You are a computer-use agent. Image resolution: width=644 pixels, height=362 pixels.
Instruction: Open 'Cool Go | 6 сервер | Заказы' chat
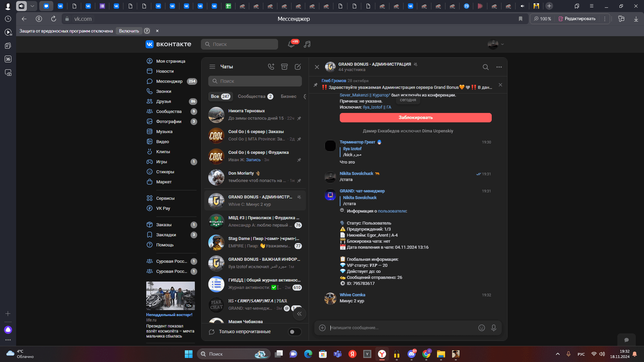(x=255, y=135)
